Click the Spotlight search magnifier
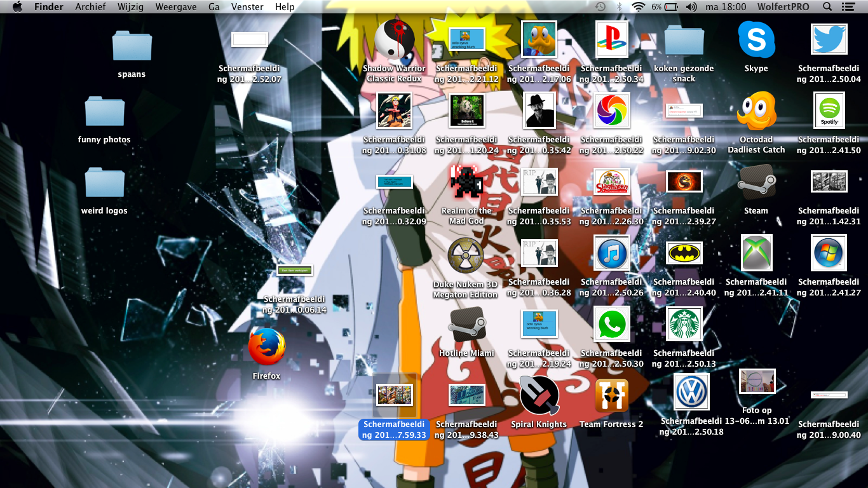Viewport: 868px width, 488px height. tap(827, 7)
